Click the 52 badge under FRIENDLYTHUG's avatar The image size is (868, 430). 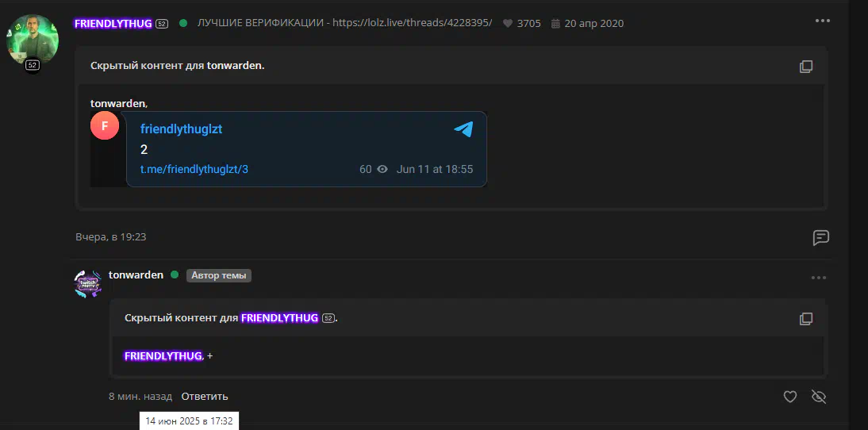(x=32, y=65)
